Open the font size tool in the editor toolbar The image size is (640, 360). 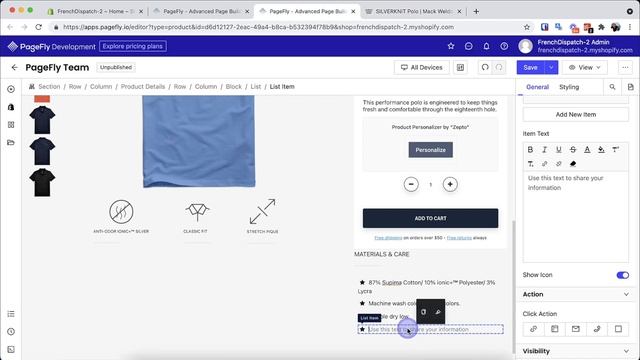click(616, 150)
